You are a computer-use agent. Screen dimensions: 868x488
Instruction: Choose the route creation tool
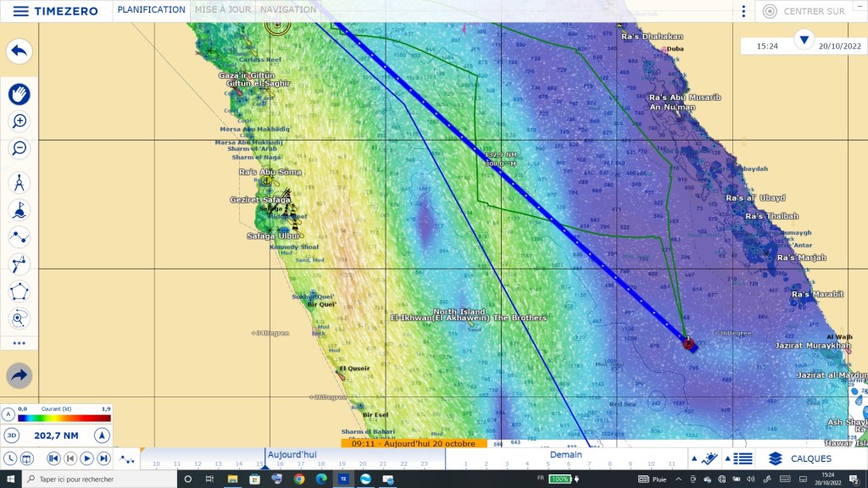[x=19, y=237]
